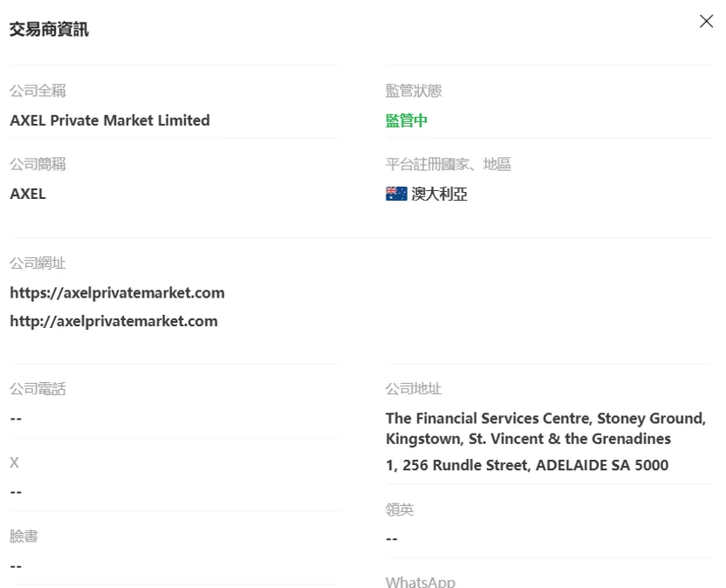This screenshot has width=726, height=588.
Task: Click the 交易商資訊 dialog title
Action: point(49,29)
